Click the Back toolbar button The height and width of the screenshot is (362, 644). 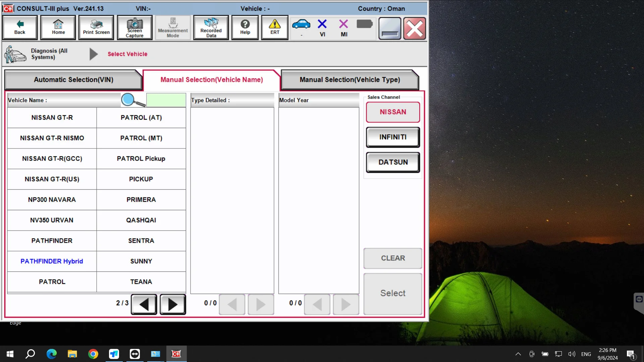[x=20, y=28]
